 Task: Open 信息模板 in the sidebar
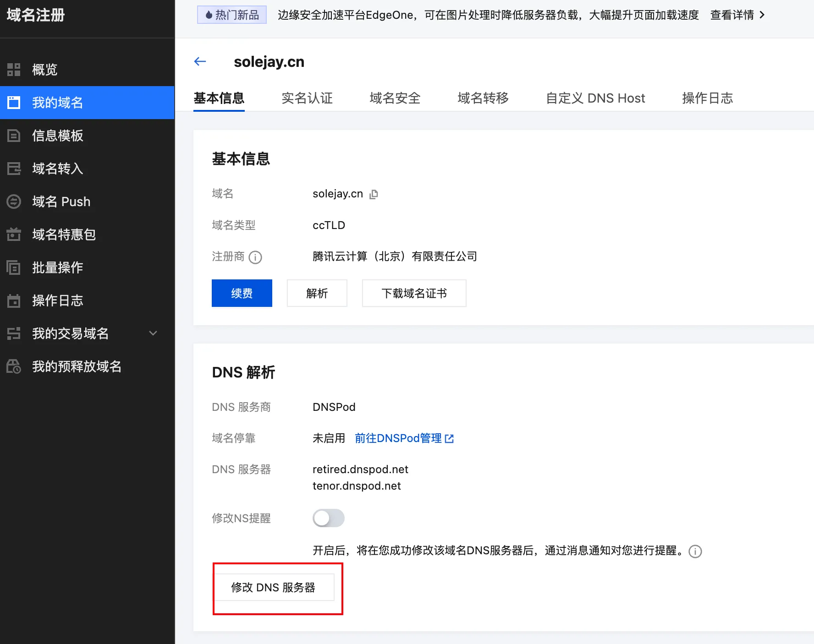click(x=57, y=136)
